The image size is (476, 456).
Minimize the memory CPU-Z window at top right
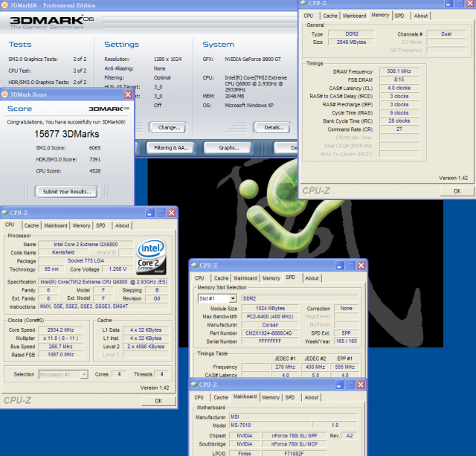[x=448, y=3]
